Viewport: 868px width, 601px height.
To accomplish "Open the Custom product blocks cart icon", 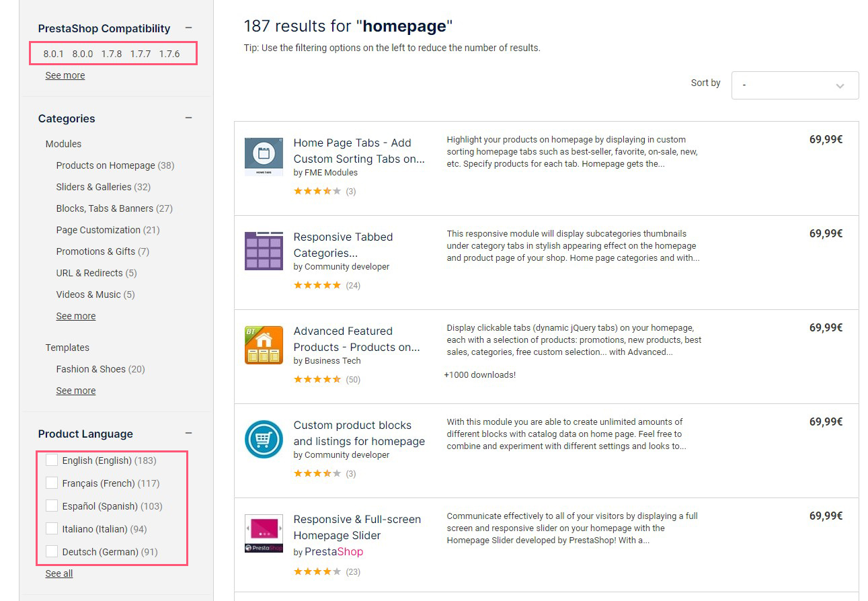I will click(x=264, y=439).
